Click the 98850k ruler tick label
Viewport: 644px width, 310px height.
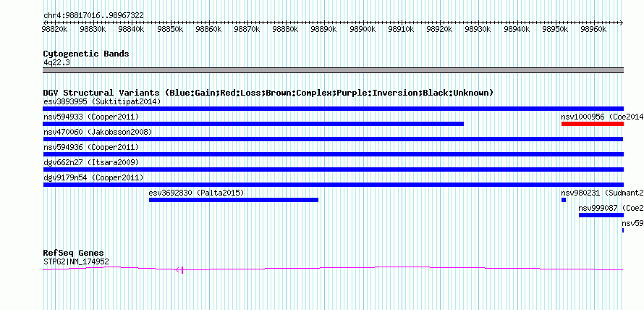(x=170, y=29)
